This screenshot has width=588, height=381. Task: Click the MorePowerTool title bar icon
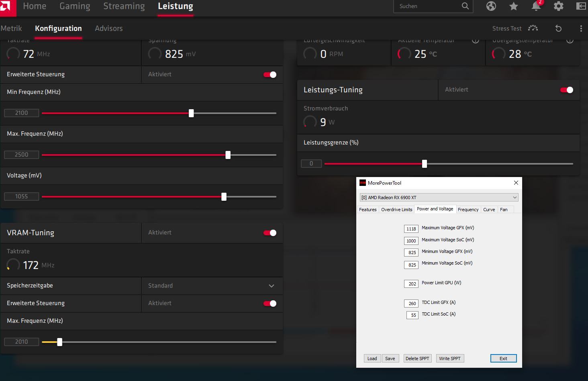click(x=362, y=183)
